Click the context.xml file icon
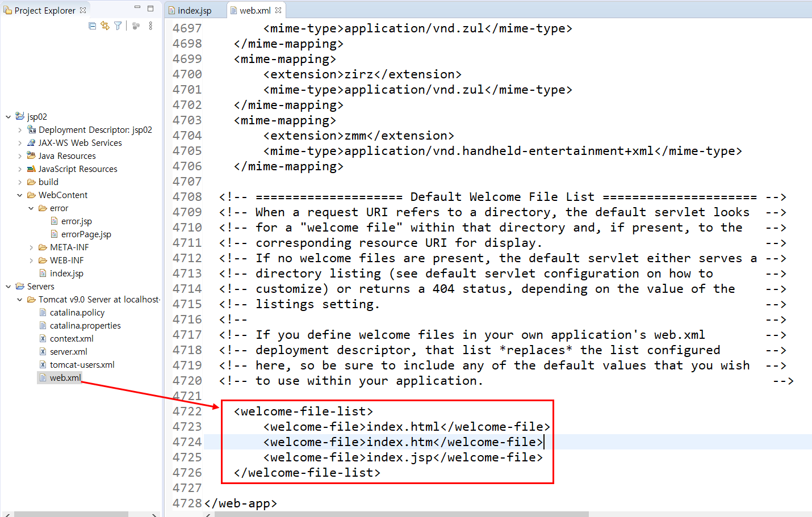Screen dimensions: 812x517 [x=43, y=339]
